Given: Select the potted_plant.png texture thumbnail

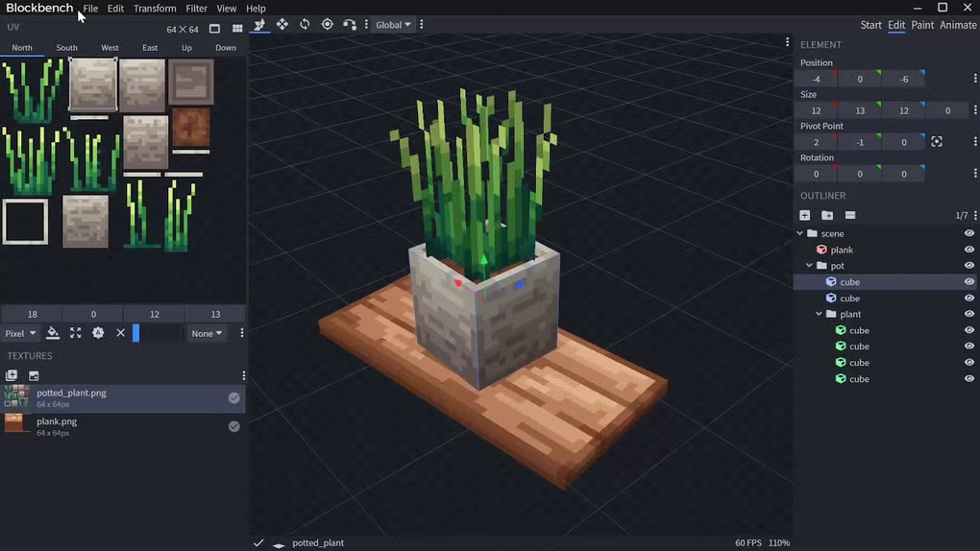Looking at the screenshot, I should pos(17,396).
